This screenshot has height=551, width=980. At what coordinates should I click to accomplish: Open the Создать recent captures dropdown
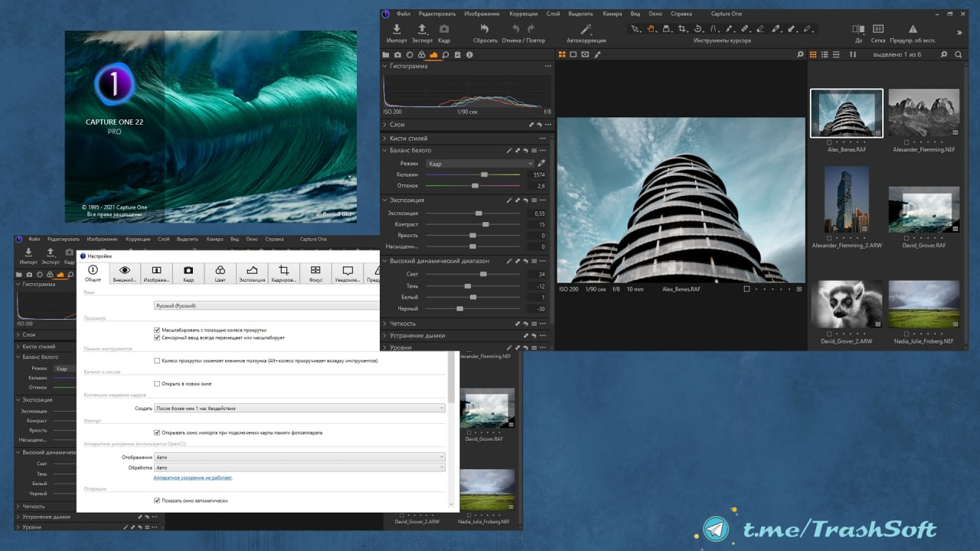pos(299,409)
